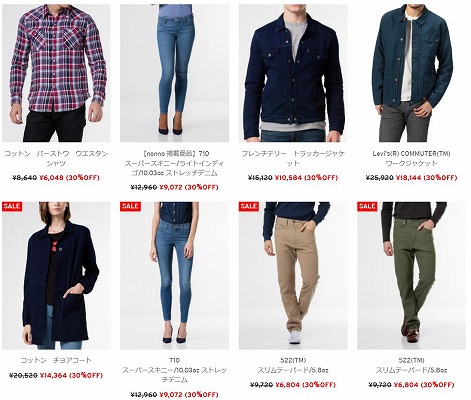The image size is (471, 400).
Task: Click the SALE badge on the 710 jeans
Action: pos(130,206)
